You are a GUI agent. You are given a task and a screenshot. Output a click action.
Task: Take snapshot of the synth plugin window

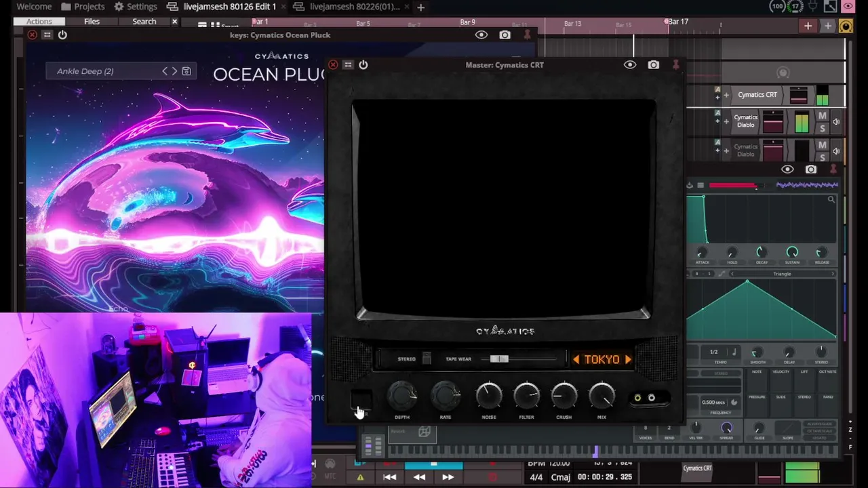pos(811,169)
